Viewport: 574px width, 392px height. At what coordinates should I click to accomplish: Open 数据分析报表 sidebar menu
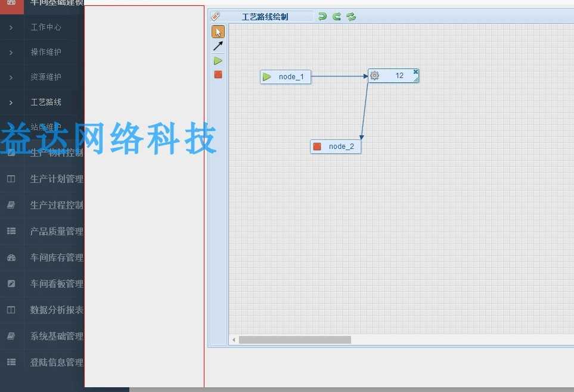(57, 310)
